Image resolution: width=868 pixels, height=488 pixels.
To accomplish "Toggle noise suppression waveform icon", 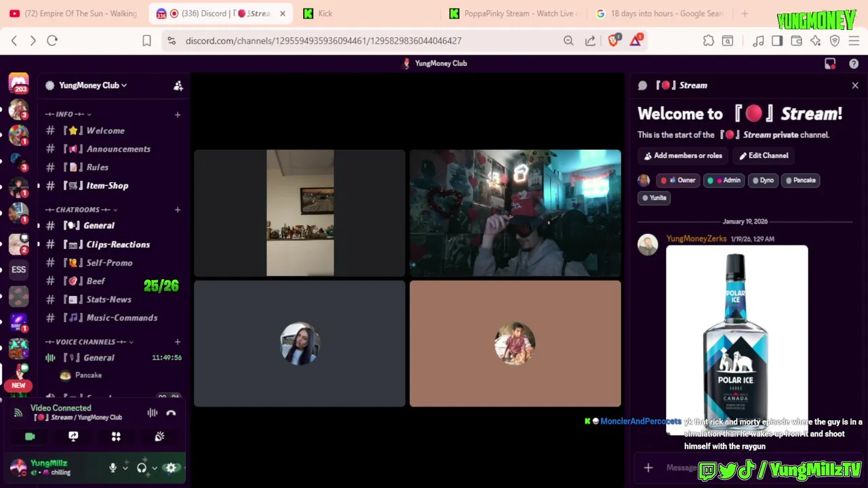I will point(153,413).
